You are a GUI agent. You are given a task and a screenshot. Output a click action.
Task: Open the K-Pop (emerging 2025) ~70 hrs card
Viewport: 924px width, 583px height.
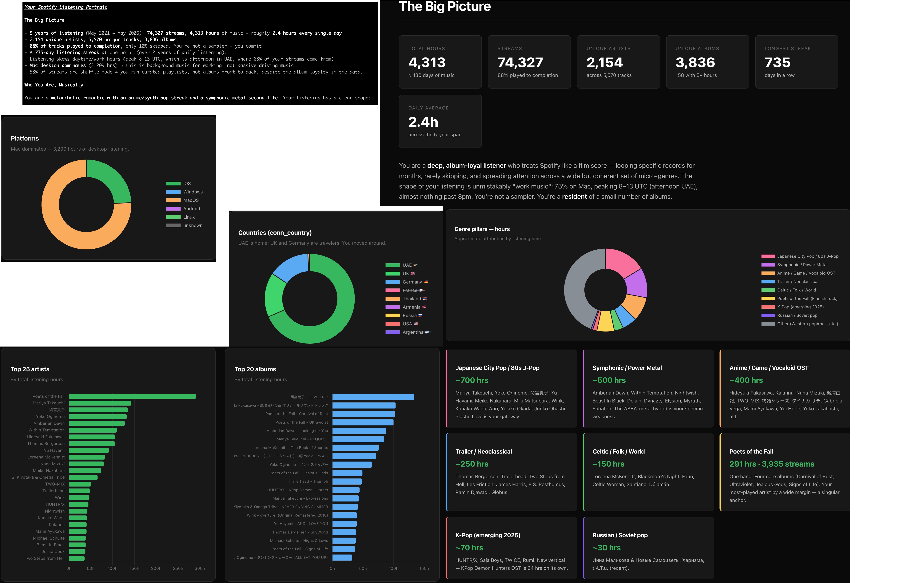tap(511, 548)
